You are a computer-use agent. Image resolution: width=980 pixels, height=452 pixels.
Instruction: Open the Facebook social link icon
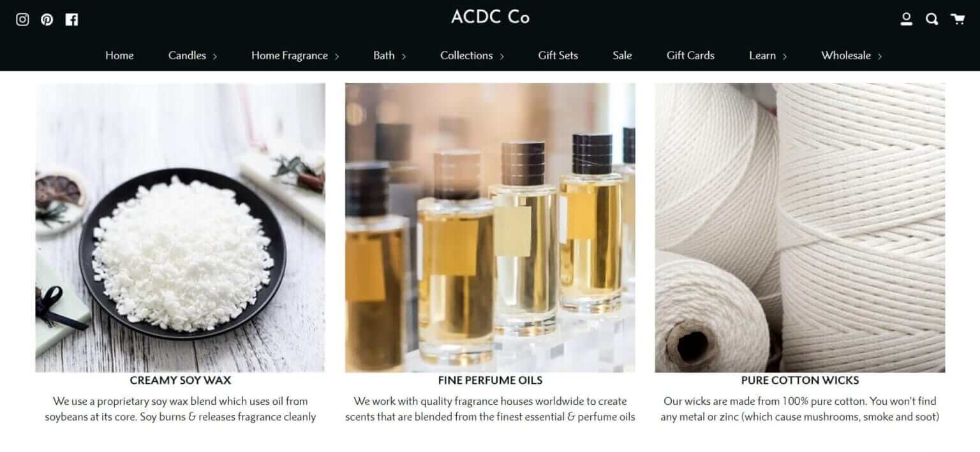(x=71, y=19)
